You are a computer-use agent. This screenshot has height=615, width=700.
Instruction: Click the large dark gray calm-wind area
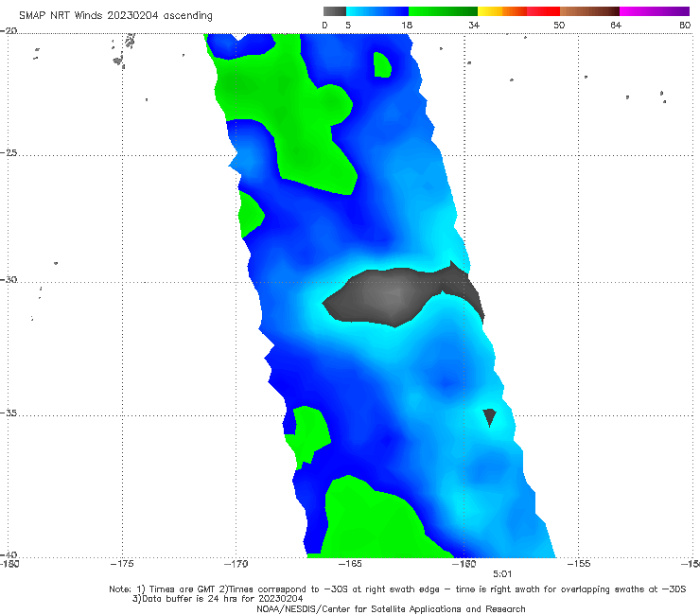(x=389, y=297)
